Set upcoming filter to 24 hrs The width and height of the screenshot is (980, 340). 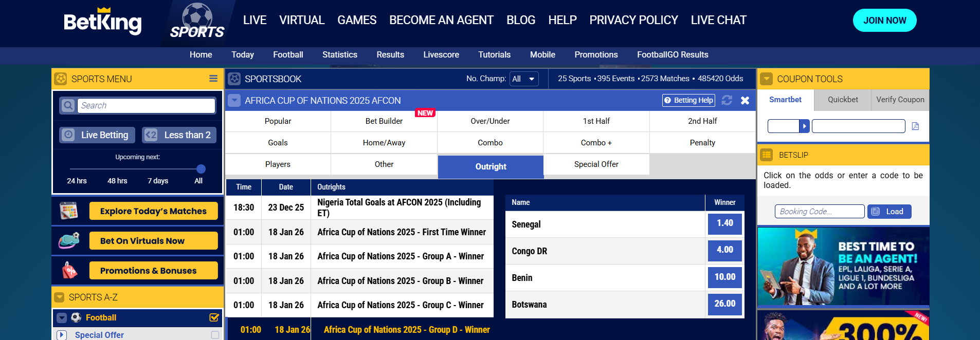click(x=77, y=181)
